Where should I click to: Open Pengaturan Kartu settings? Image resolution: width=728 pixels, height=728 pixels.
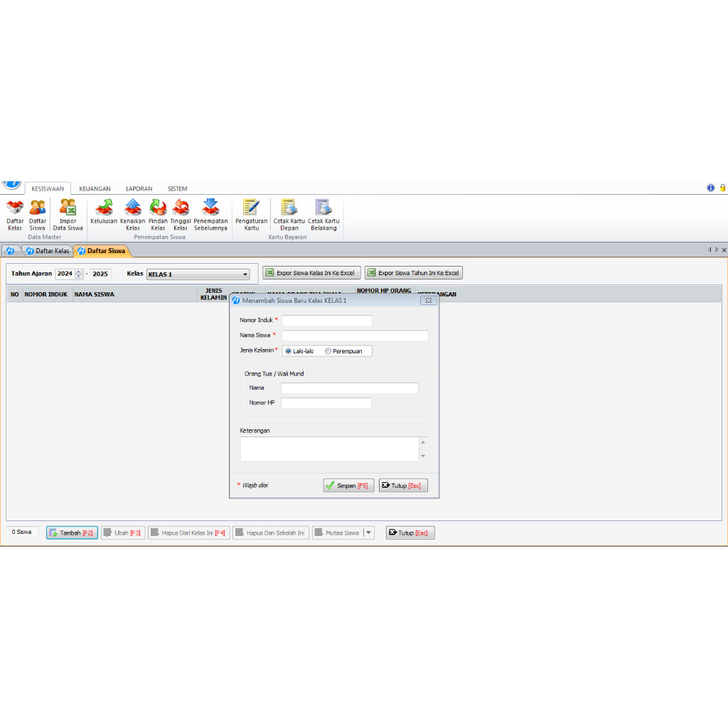click(251, 213)
